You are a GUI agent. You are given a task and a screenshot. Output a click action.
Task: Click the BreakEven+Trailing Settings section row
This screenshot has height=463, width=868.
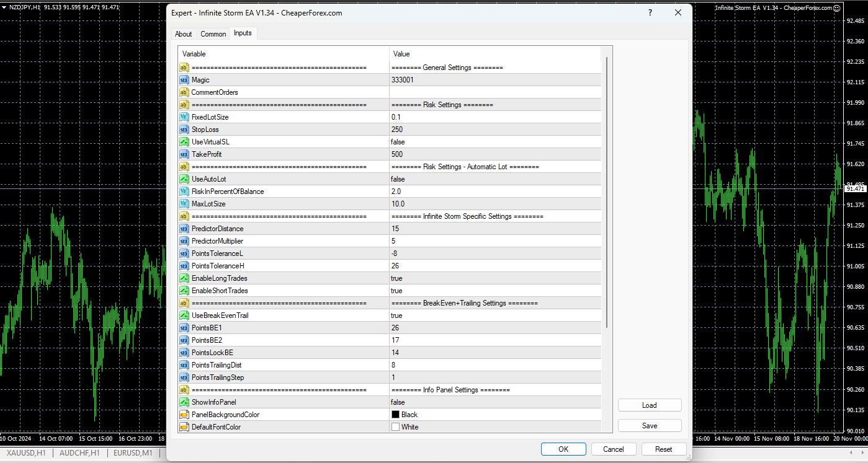[x=390, y=303]
